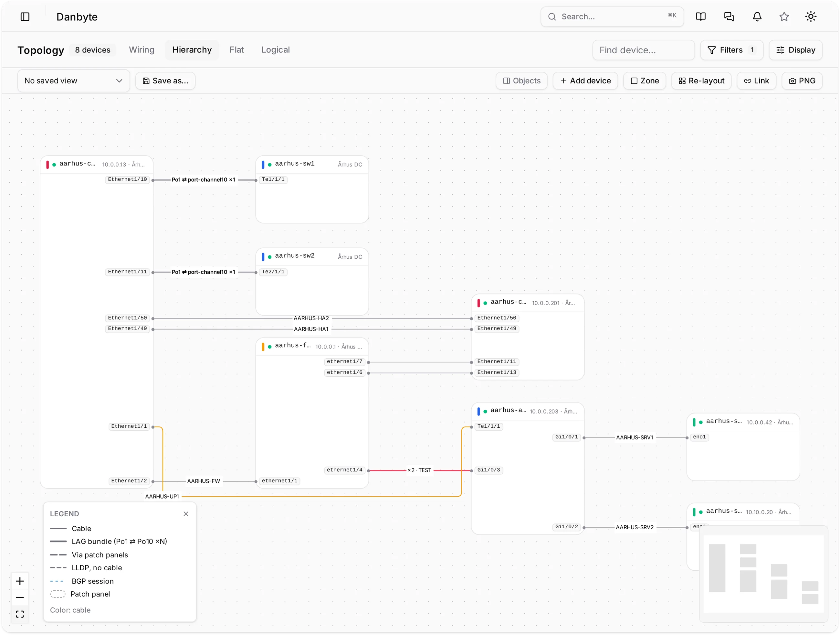Open the notifications bell
This screenshot has width=840, height=635.
pos(757,17)
